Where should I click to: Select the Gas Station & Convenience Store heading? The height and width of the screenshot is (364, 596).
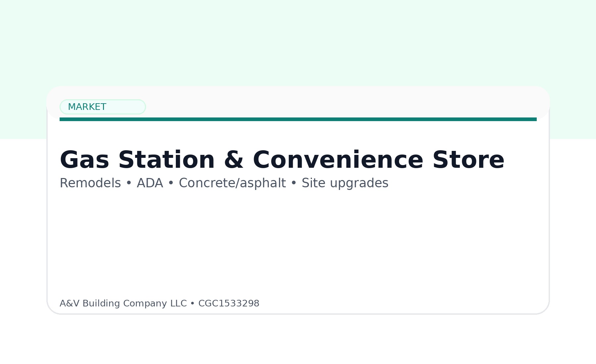click(x=281, y=160)
